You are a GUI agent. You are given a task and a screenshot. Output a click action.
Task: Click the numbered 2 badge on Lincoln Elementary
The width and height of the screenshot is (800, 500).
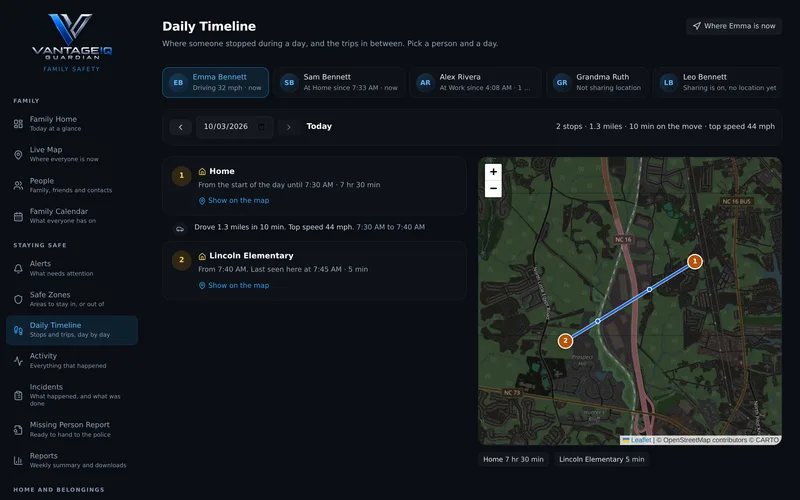tap(181, 260)
